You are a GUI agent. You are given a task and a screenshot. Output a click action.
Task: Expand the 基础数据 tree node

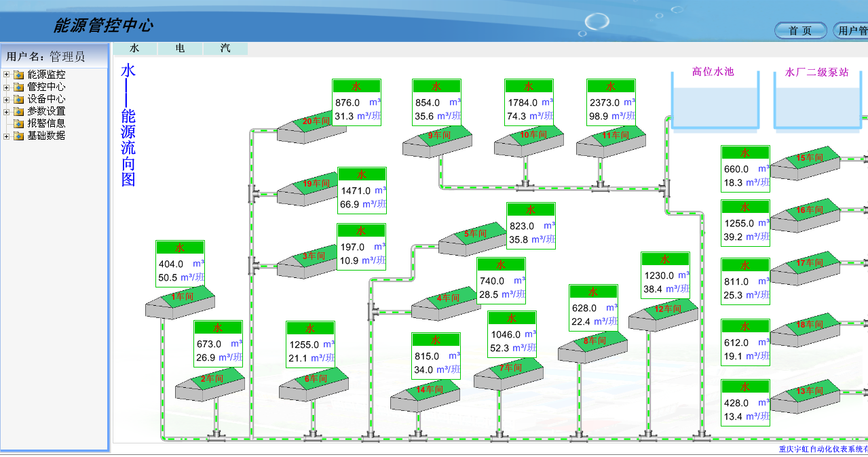(x=7, y=136)
